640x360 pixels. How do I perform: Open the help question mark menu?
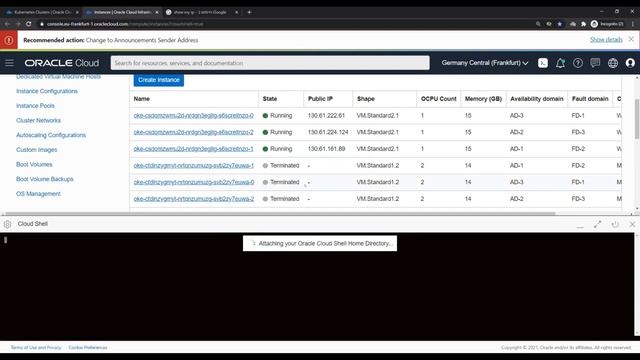pyautogui.click(x=578, y=63)
